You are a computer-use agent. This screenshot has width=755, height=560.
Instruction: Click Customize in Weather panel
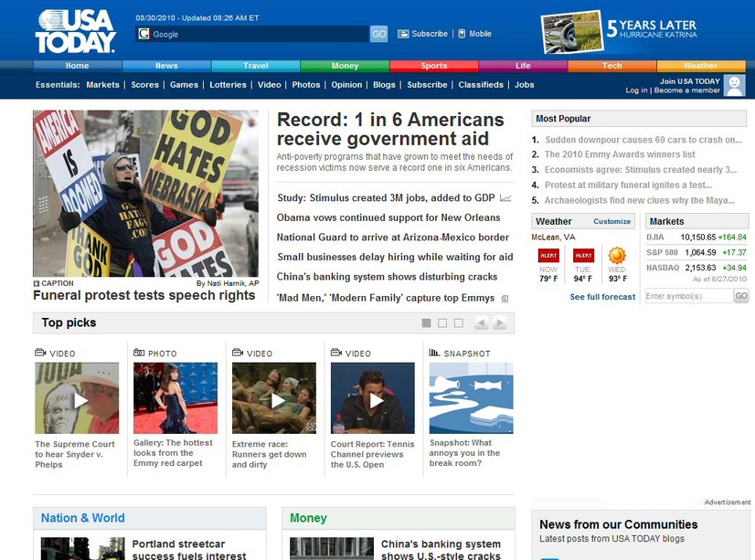pos(612,221)
